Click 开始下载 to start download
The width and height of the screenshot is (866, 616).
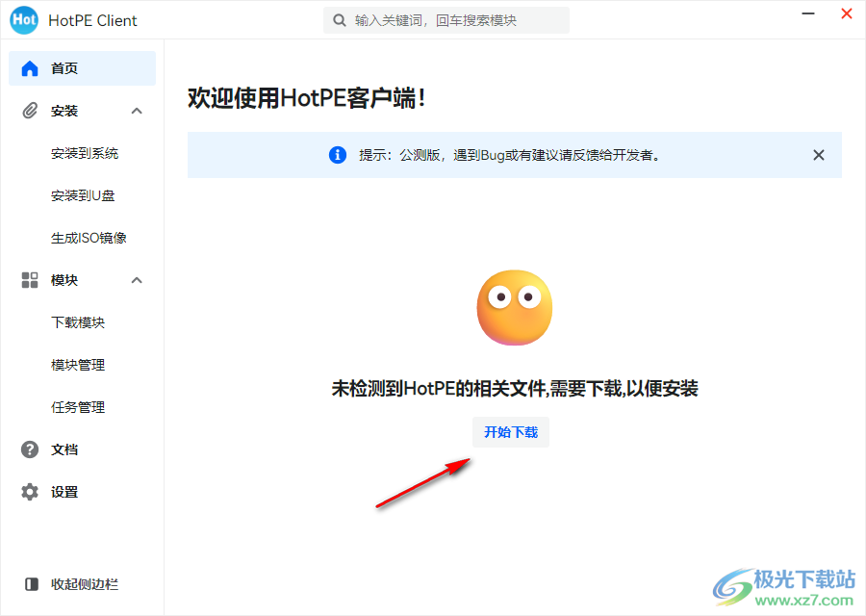tap(510, 431)
